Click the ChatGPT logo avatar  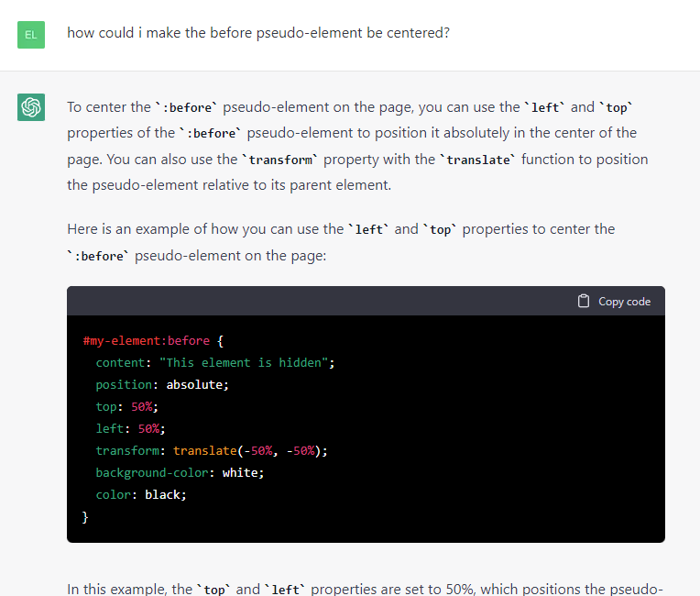click(31, 107)
